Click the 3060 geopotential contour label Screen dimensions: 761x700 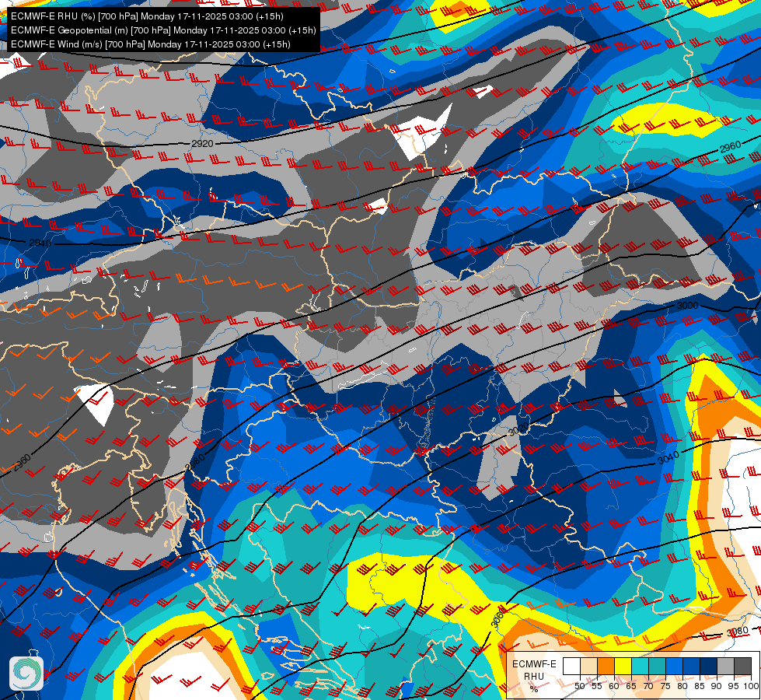[497, 617]
